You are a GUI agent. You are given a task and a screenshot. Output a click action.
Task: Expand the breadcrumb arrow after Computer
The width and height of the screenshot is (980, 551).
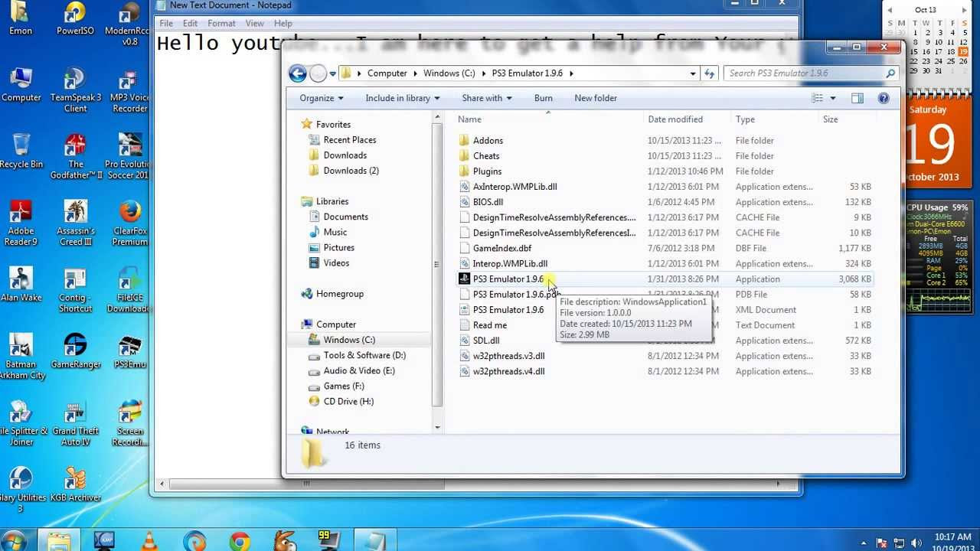(415, 73)
